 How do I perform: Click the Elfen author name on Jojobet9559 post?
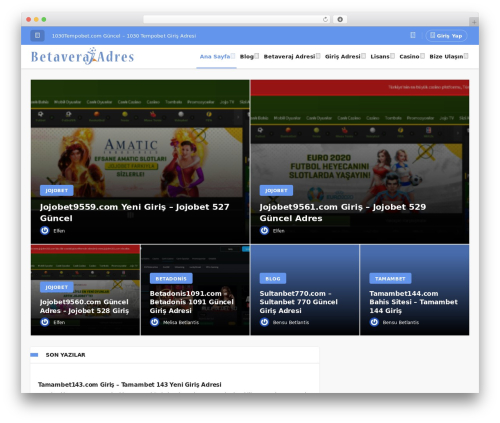coord(59,231)
